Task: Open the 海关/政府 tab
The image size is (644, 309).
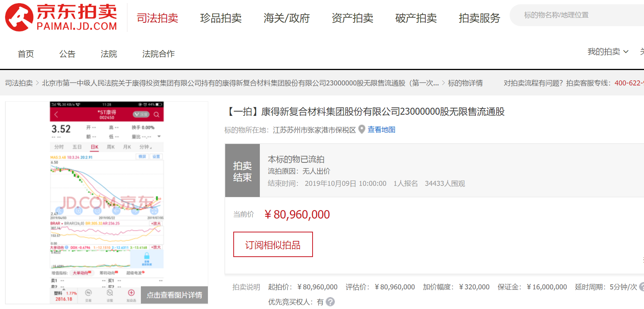Action: 287,18
